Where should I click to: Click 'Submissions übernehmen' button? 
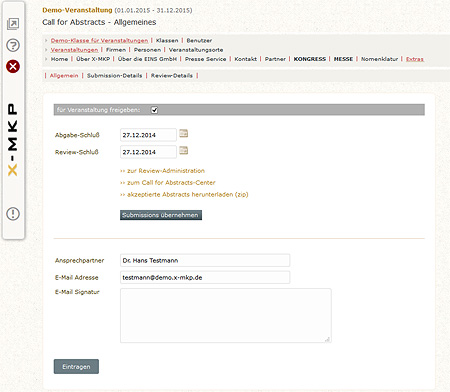click(161, 215)
